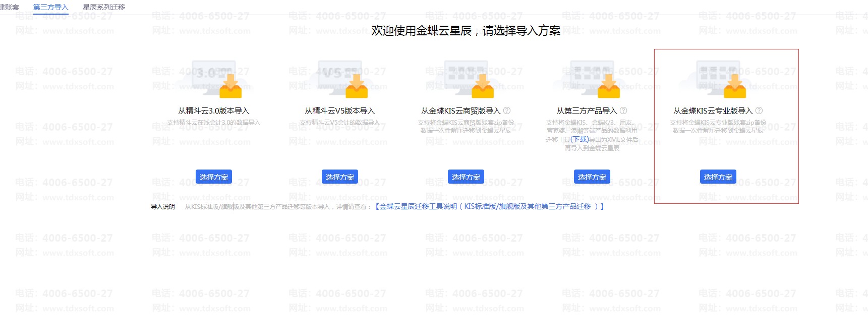Click description 支持精斗云V5会计的数据导入

click(x=340, y=123)
